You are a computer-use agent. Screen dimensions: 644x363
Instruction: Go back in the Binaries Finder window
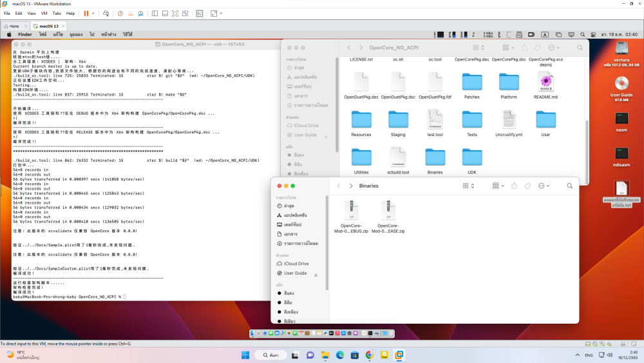(x=339, y=186)
